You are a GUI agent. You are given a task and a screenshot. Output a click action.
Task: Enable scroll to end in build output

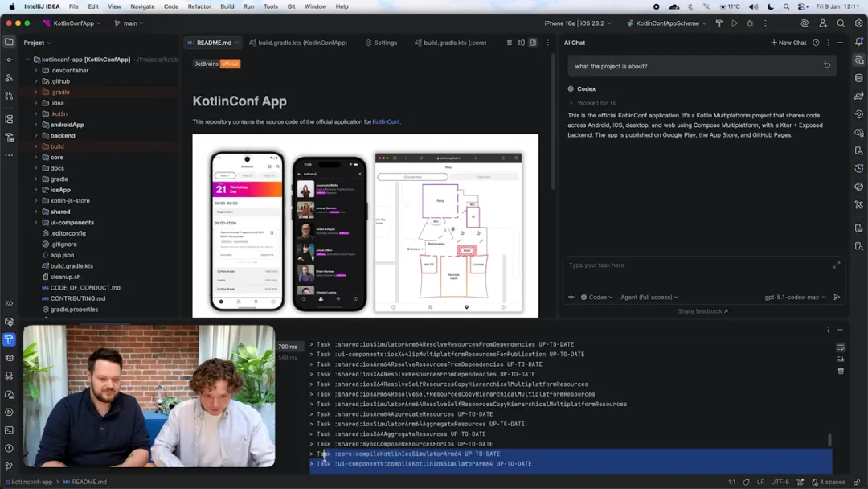pos(841,360)
